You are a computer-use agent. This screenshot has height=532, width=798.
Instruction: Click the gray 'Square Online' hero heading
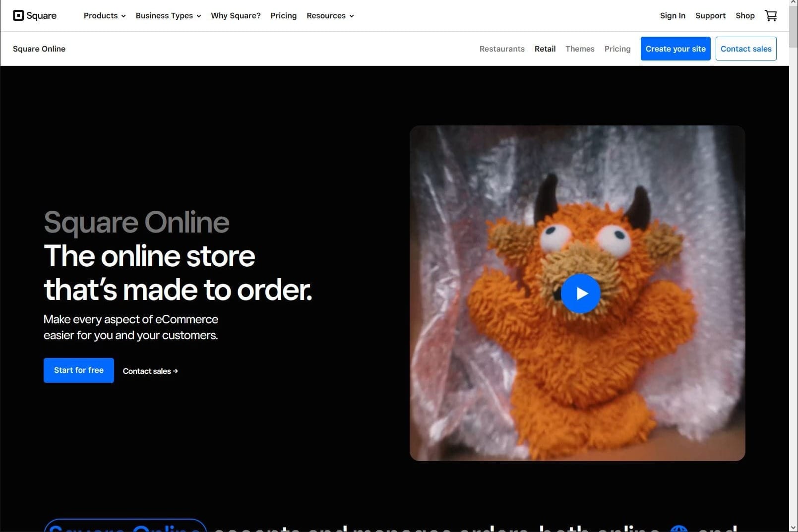pos(136,223)
